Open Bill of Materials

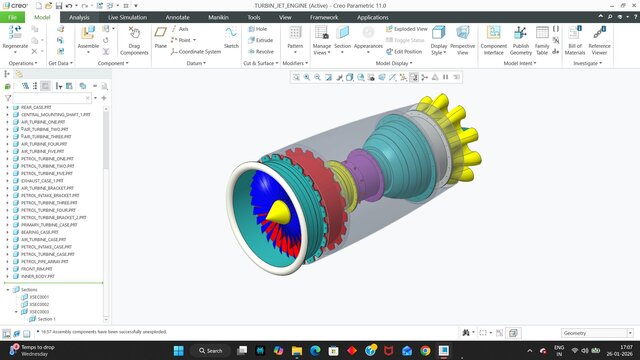(x=575, y=40)
